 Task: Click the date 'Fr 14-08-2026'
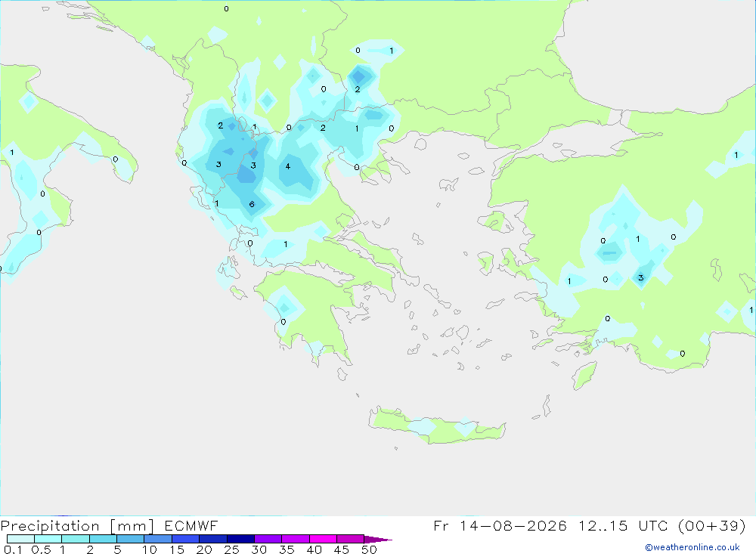pyautogui.click(x=500, y=525)
